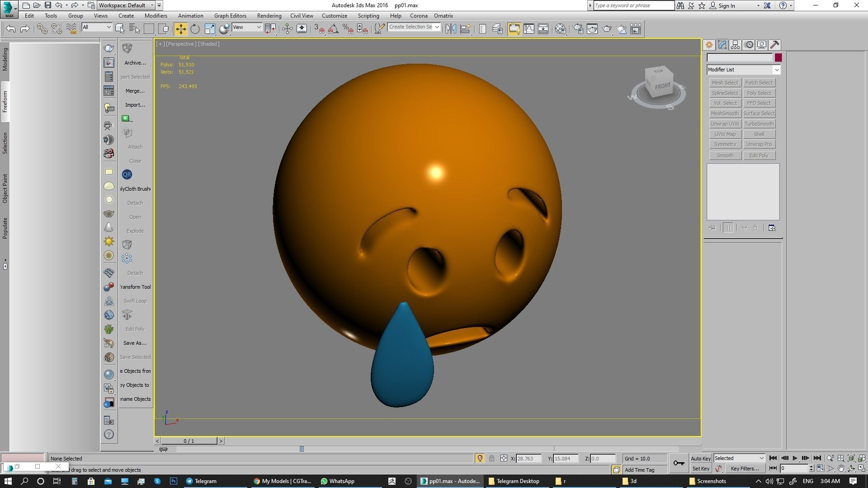868x488 pixels.
Task: Select the Freeform ribbon tab
Action: coord(5,102)
